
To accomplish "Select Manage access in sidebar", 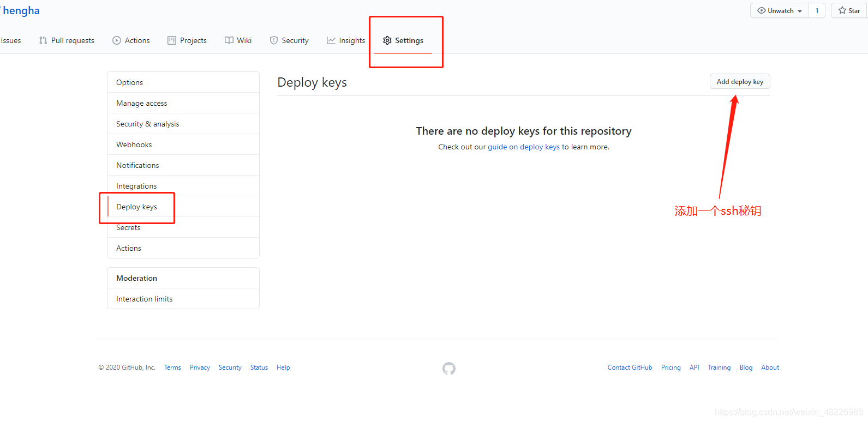I will tap(183, 103).
